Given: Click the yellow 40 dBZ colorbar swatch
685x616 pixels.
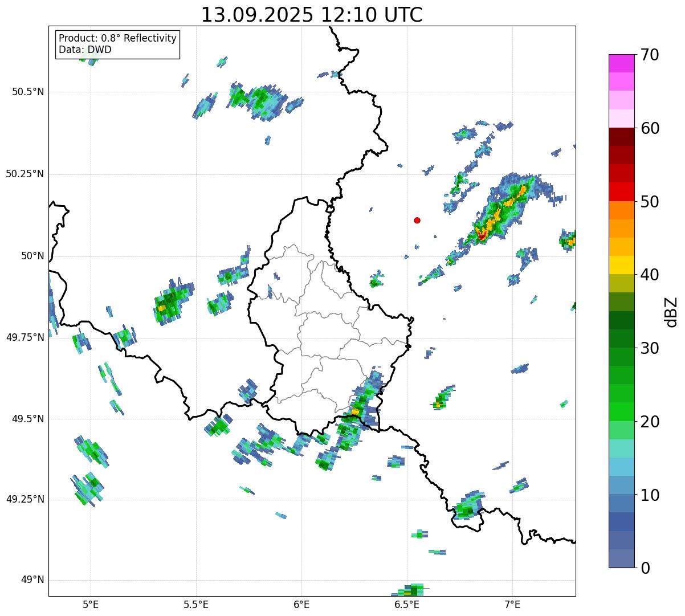Looking at the screenshot, I should tap(621, 265).
